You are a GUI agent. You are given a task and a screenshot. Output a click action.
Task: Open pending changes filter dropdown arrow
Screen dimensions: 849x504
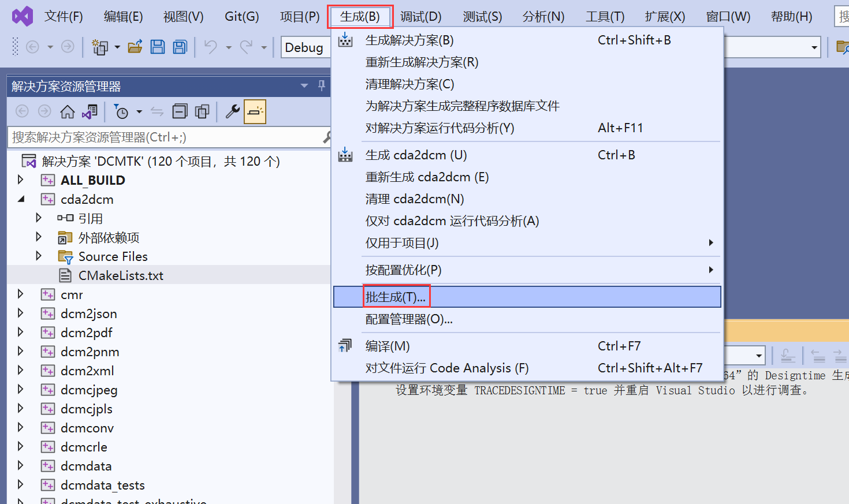[x=139, y=111]
